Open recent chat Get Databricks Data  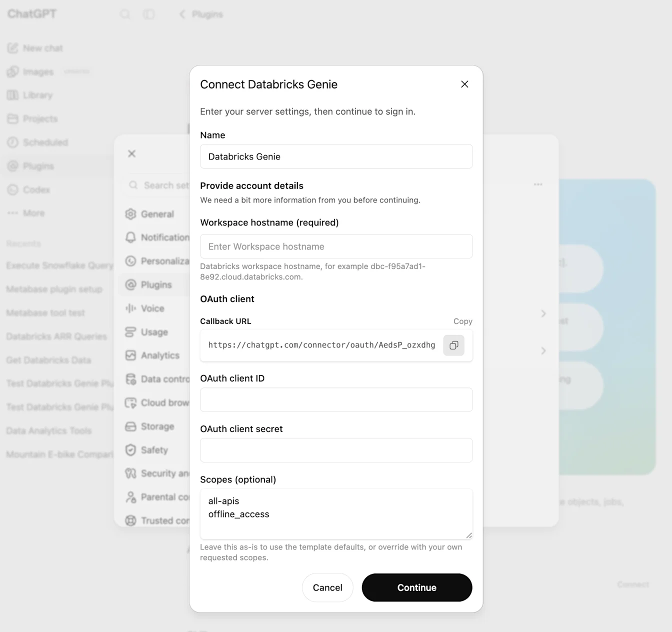pyautogui.click(x=48, y=360)
